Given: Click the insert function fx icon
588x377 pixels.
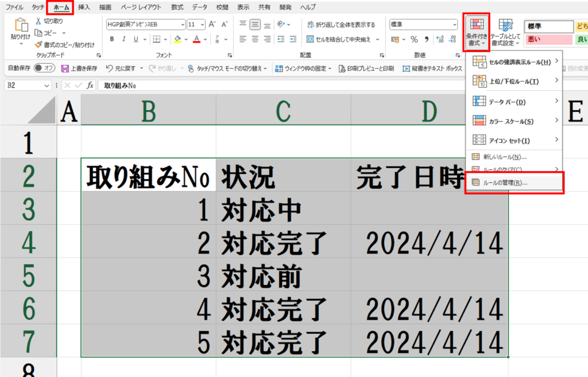Looking at the screenshot, I should pyautogui.click(x=90, y=85).
